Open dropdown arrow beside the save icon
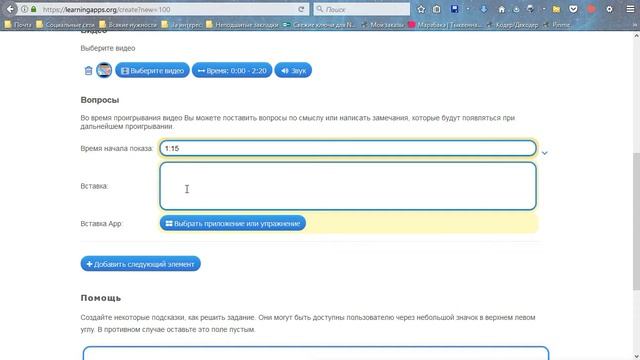The image size is (640, 360). click(468, 9)
